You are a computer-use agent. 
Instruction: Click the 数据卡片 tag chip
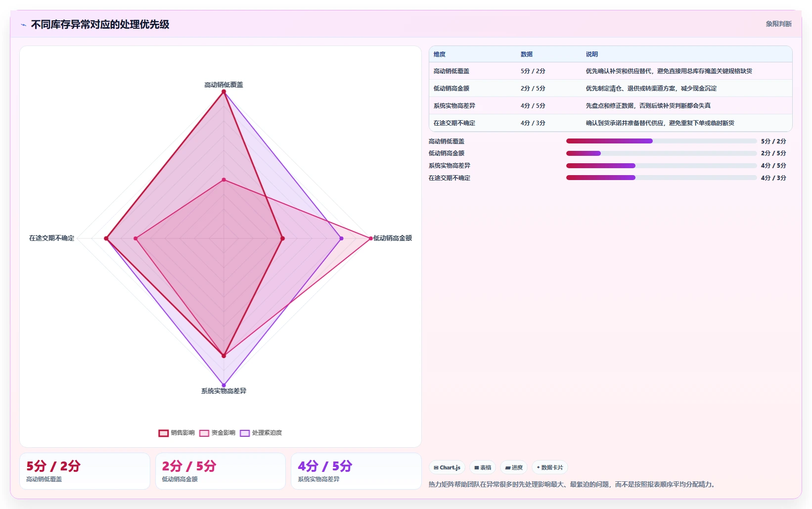click(x=550, y=467)
